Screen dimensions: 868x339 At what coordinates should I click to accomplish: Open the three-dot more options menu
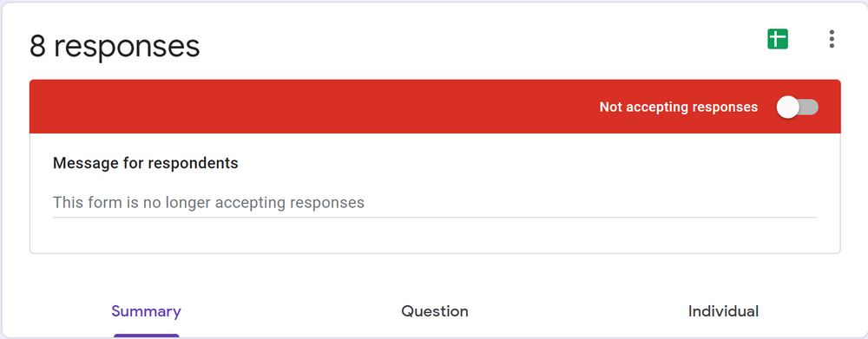click(x=832, y=39)
